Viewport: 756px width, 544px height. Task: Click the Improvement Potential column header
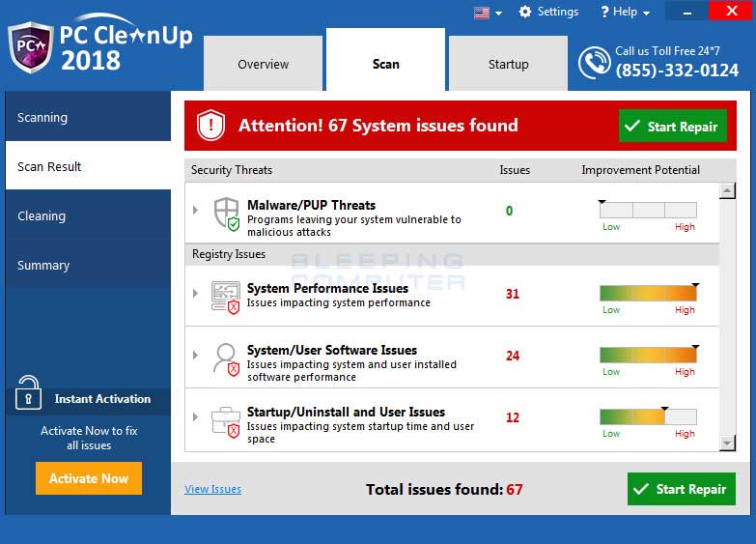click(640, 170)
